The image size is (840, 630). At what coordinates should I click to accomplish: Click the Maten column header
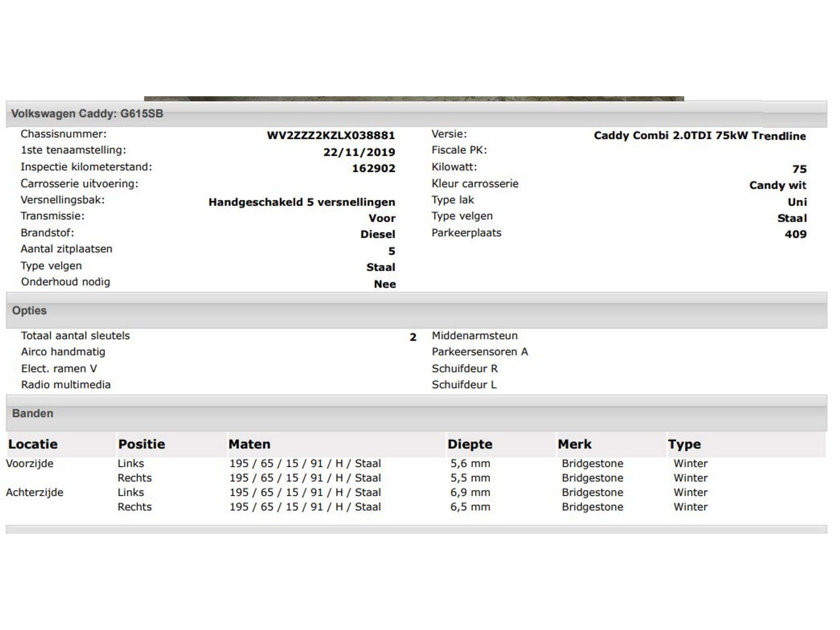pyautogui.click(x=249, y=444)
